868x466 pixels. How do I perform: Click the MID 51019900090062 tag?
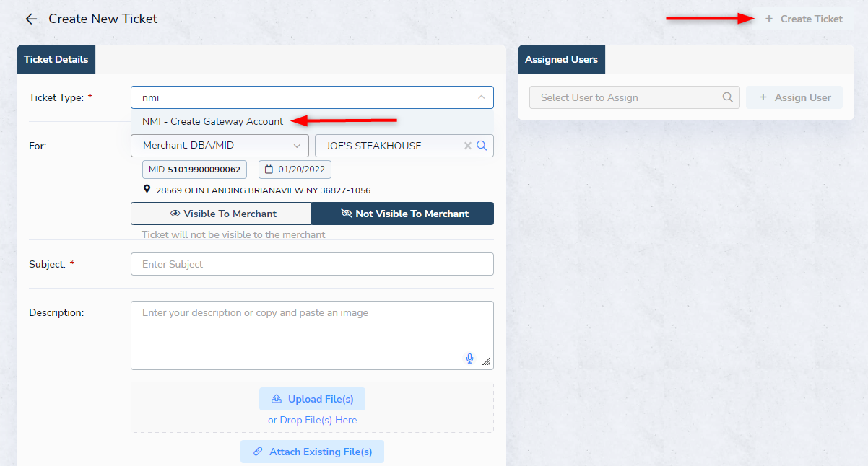pos(194,170)
